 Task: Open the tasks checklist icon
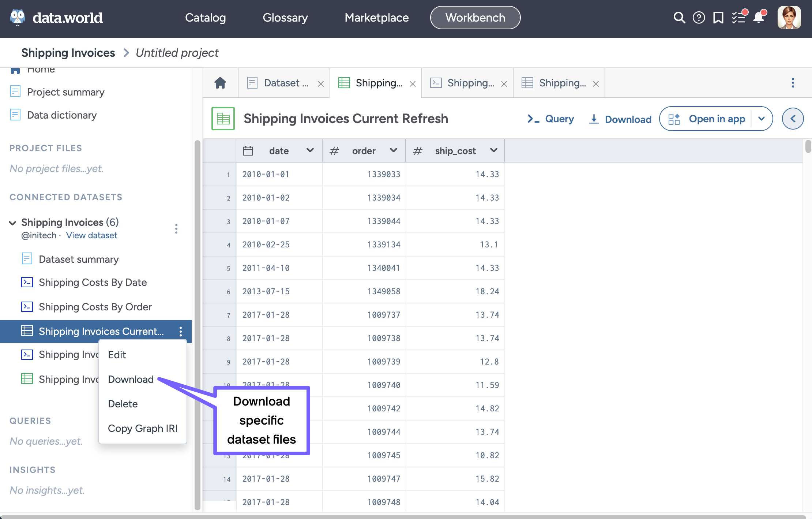(x=739, y=17)
